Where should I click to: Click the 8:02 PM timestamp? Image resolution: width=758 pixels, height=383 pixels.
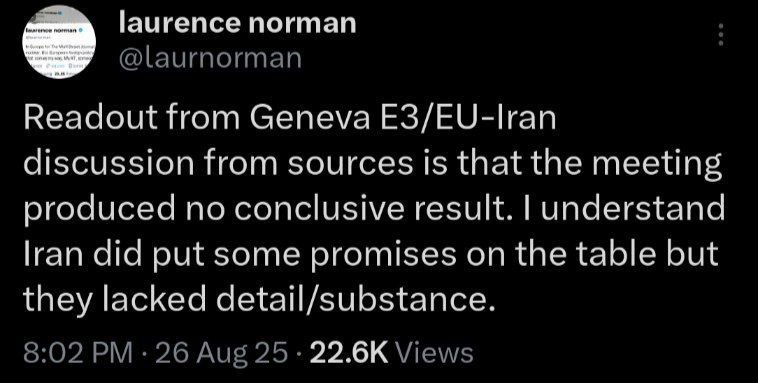[x=78, y=353]
